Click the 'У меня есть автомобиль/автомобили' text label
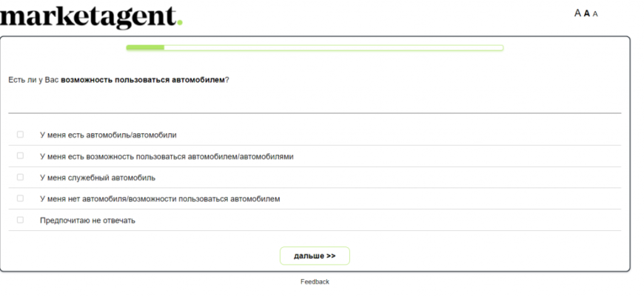This screenshot has width=644, height=296. [108, 135]
